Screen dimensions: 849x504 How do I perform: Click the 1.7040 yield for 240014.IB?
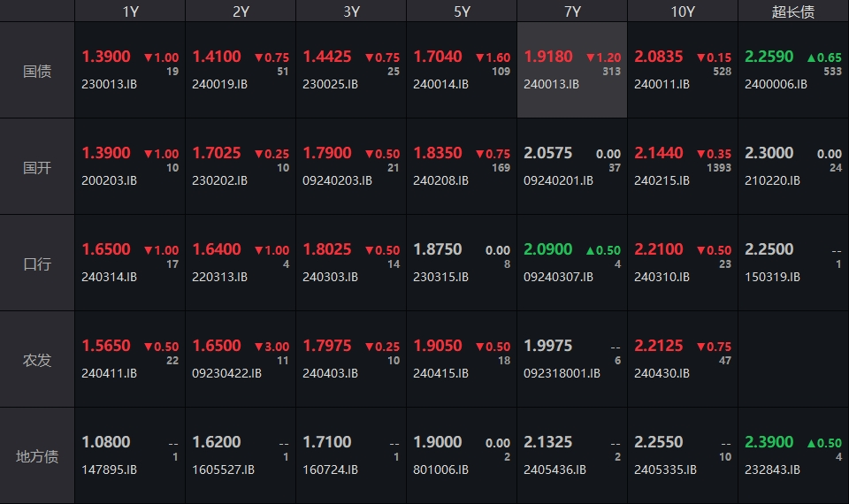pyautogui.click(x=438, y=57)
